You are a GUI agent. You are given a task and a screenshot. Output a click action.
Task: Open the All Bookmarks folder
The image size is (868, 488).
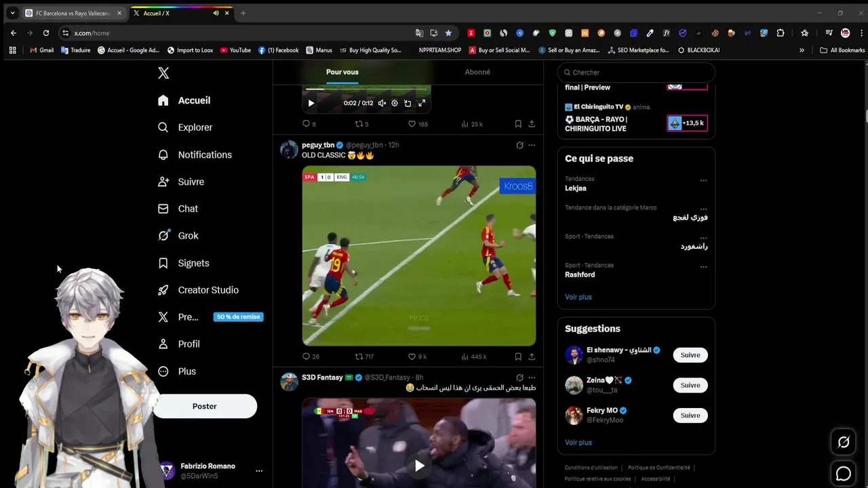(842, 50)
